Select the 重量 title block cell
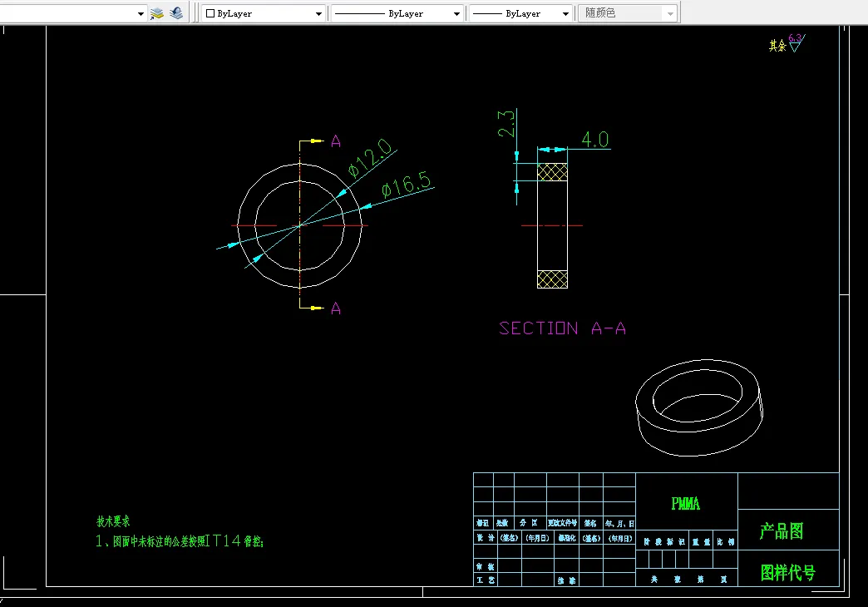This screenshot has width=868, height=607. (702, 541)
